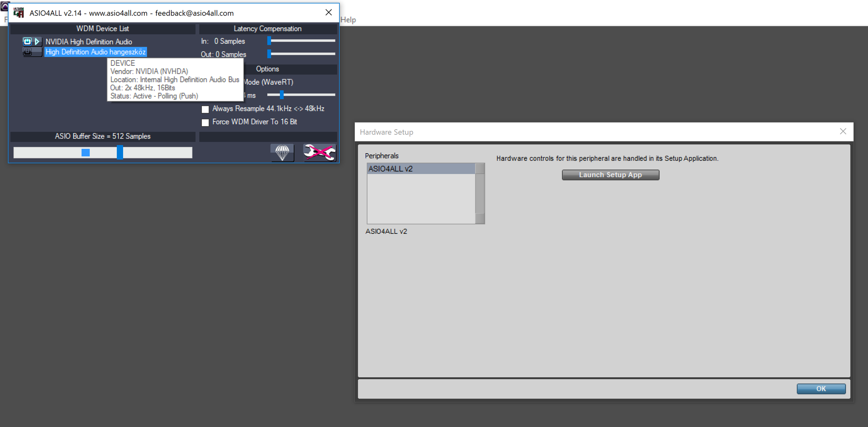This screenshot has height=427, width=868.
Task: Click the ASIO4ALL app icon in title bar
Action: [x=18, y=13]
